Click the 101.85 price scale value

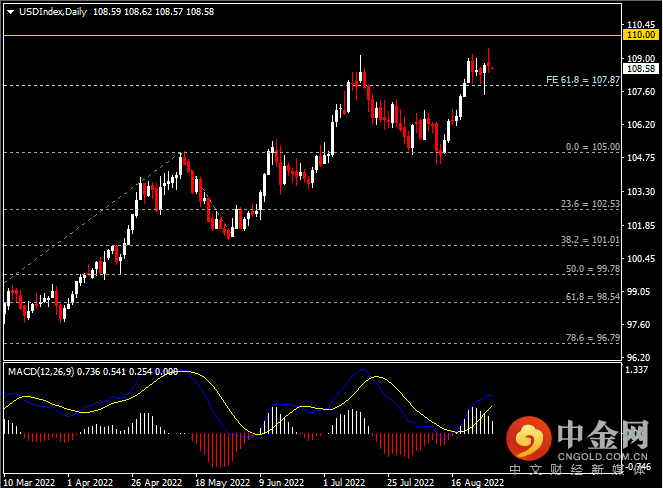(641, 225)
